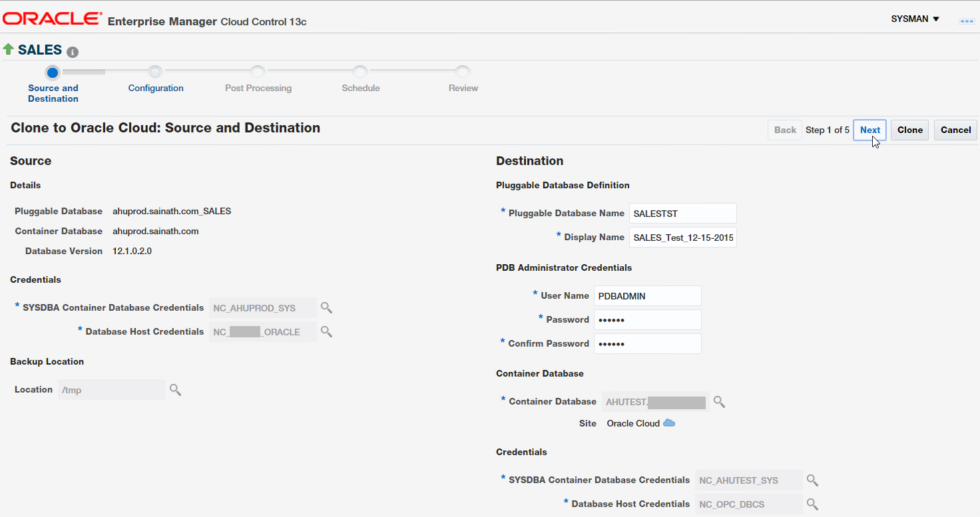Click the green up-arrow status icon

[x=9, y=49]
